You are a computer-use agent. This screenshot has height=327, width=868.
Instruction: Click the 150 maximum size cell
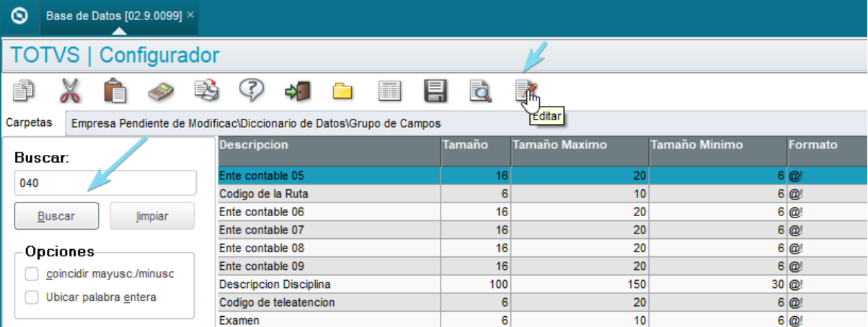point(580,284)
